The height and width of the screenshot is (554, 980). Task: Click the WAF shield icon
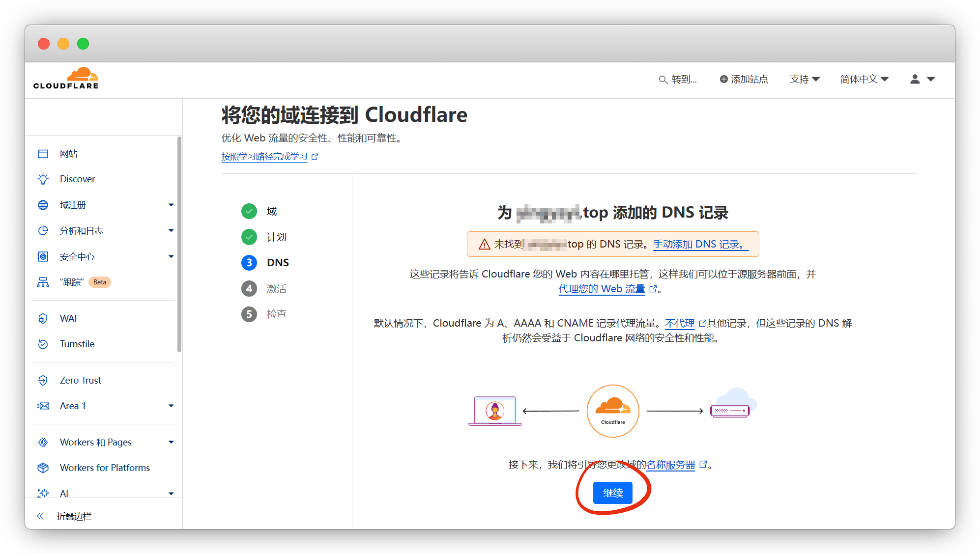tap(43, 318)
